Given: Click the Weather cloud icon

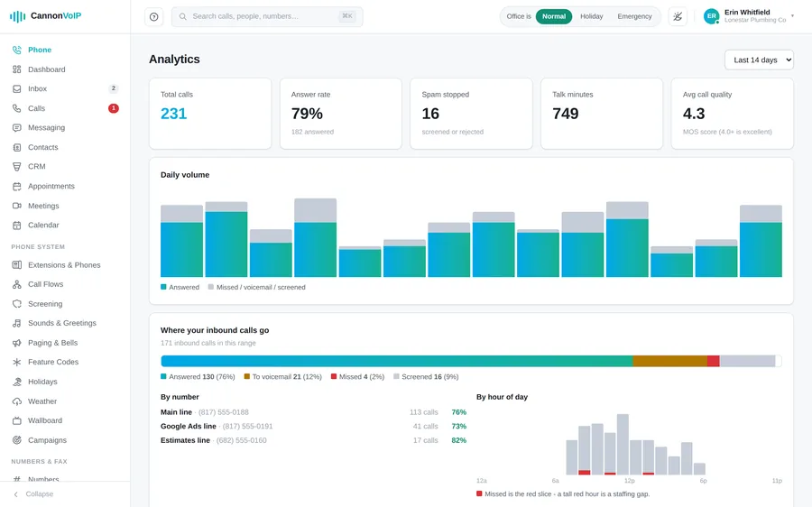Looking at the screenshot, I should [x=17, y=401].
